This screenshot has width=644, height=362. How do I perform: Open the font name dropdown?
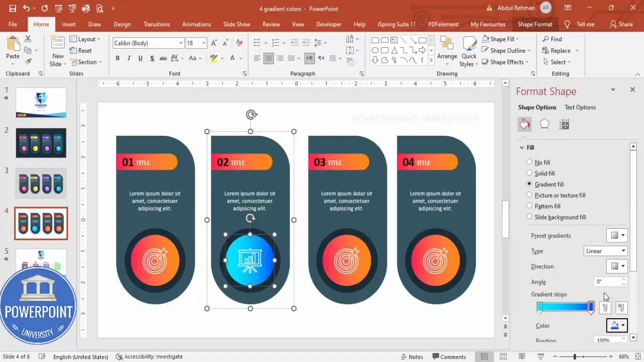(181, 43)
